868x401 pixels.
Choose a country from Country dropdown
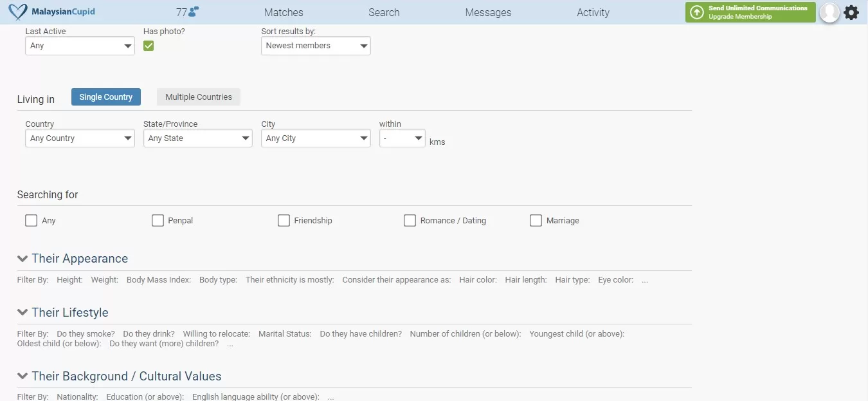(x=80, y=138)
